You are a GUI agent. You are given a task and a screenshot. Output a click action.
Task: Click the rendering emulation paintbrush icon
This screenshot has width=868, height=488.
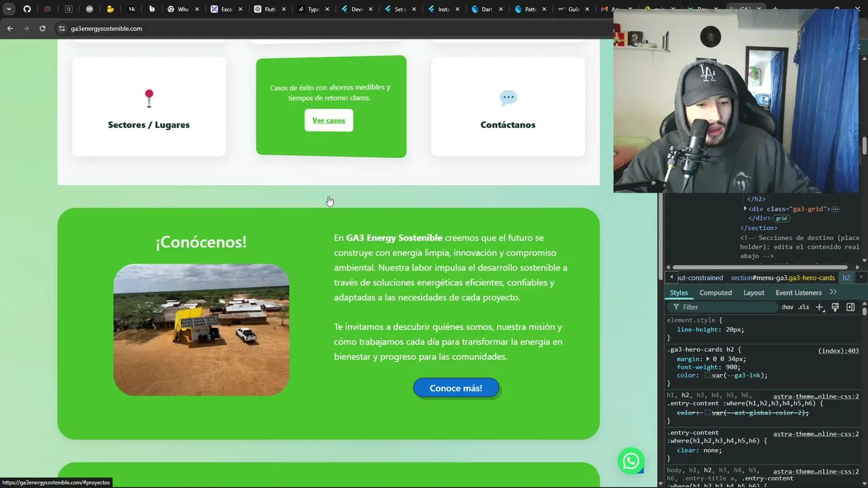coord(835,307)
